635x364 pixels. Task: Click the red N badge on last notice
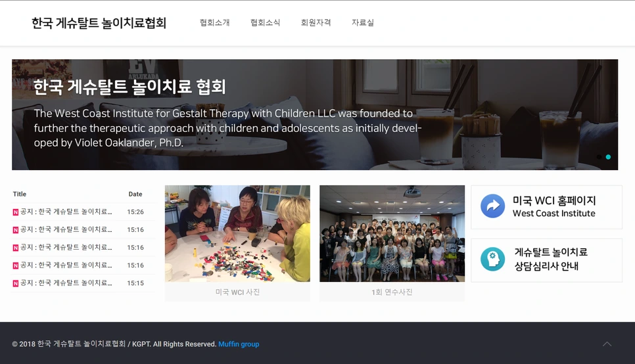tap(15, 283)
